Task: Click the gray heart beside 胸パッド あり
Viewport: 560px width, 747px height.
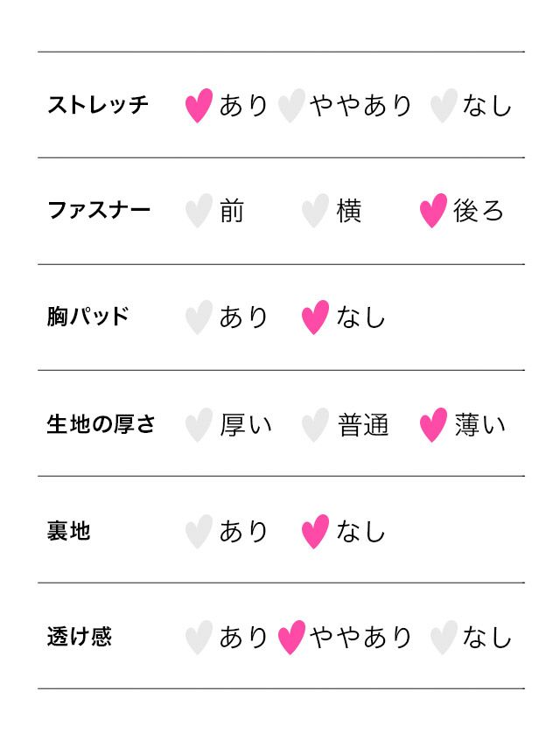Action: (199, 318)
